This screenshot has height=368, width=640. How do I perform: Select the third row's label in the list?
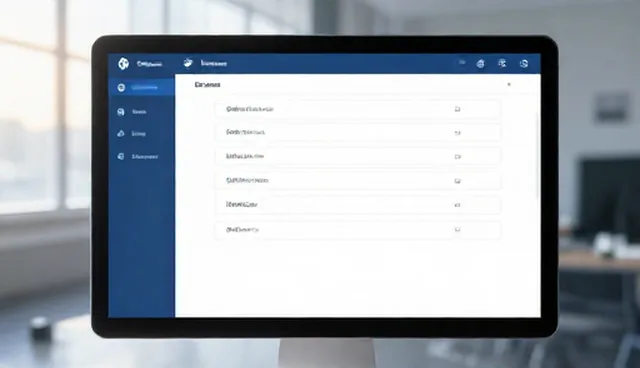pyautogui.click(x=245, y=156)
